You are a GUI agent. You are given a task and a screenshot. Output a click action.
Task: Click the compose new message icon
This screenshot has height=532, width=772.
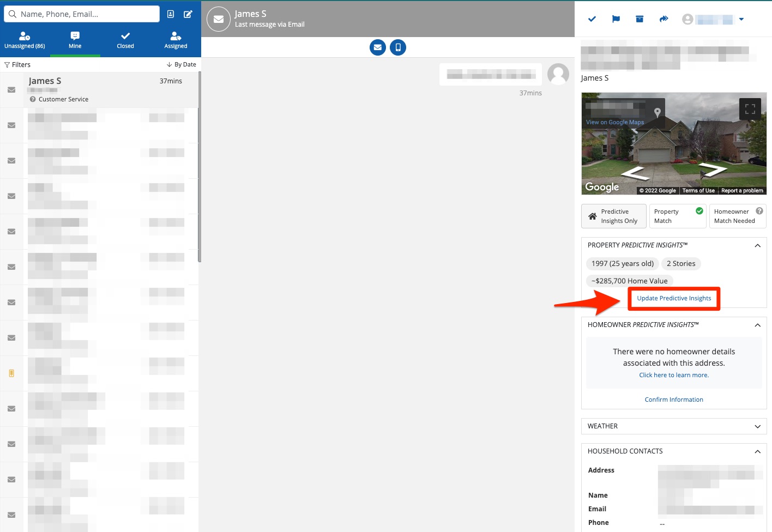(188, 14)
